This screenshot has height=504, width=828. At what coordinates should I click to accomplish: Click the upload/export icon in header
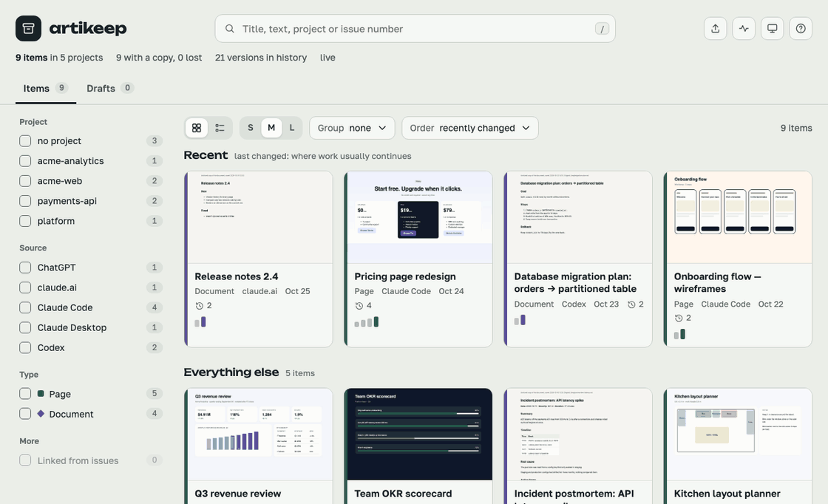pos(716,29)
